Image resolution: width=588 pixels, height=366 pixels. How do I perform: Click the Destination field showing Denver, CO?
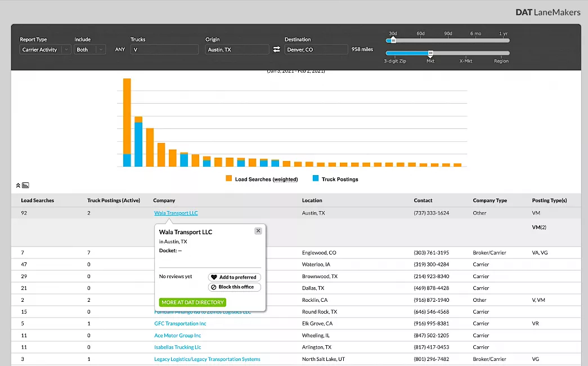tap(316, 50)
